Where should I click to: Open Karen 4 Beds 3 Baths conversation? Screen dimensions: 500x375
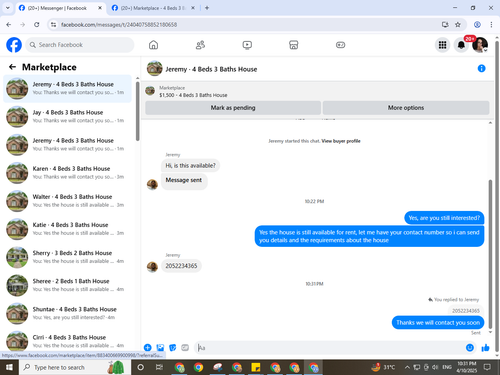coord(67,173)
